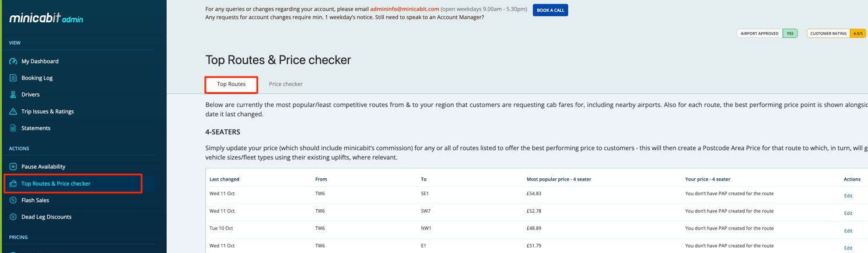Image resolution: width=868 pixels, height=253 pixels.
Task: Click the Trip Issues & Ratings warning icon
Action: 13,112
